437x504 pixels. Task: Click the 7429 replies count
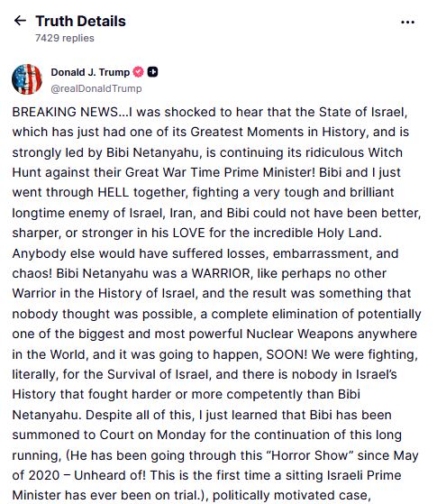coord(65,38)
